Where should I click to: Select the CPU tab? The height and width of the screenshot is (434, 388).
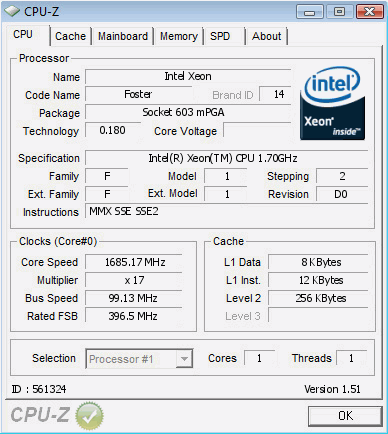23,34
